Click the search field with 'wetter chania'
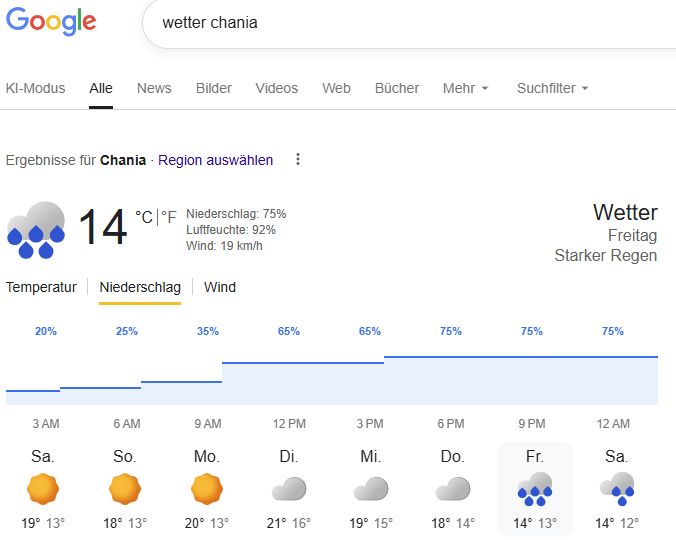This screenshot has width=676, height=540. 400,23
